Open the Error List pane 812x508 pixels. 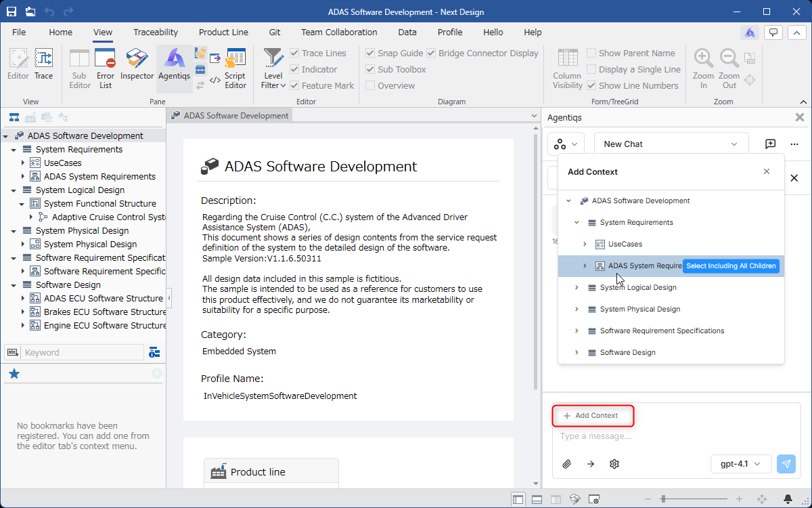[x=106, y=68]
